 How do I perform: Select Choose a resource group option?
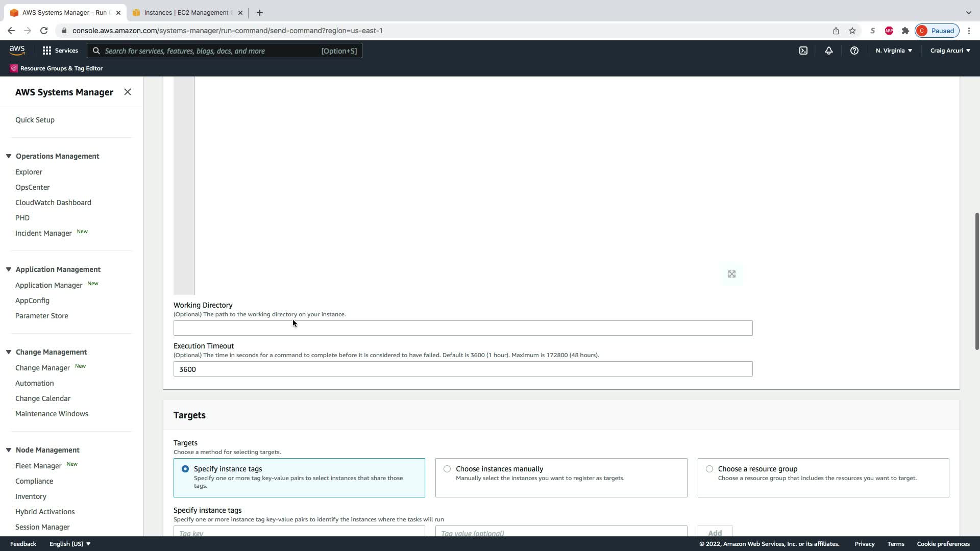tap(709, 469)
